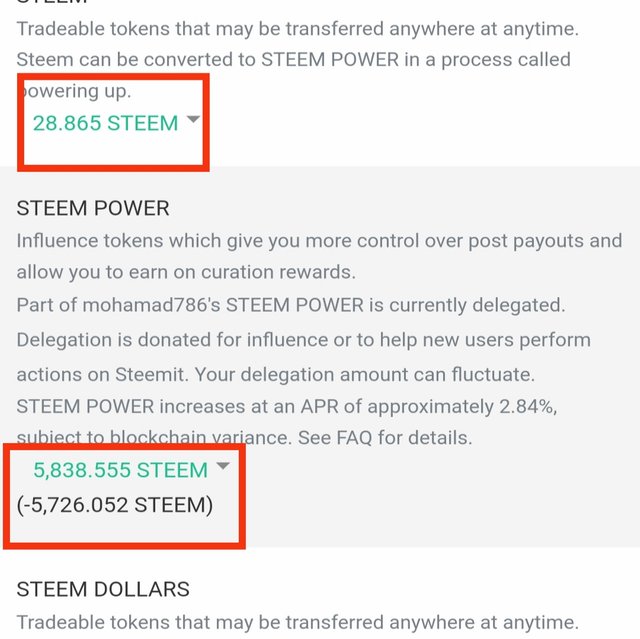The width and height of the screenshot is (640, 639).
Task: Click the 28.865 STEEM balance
Action: (105, 123)
